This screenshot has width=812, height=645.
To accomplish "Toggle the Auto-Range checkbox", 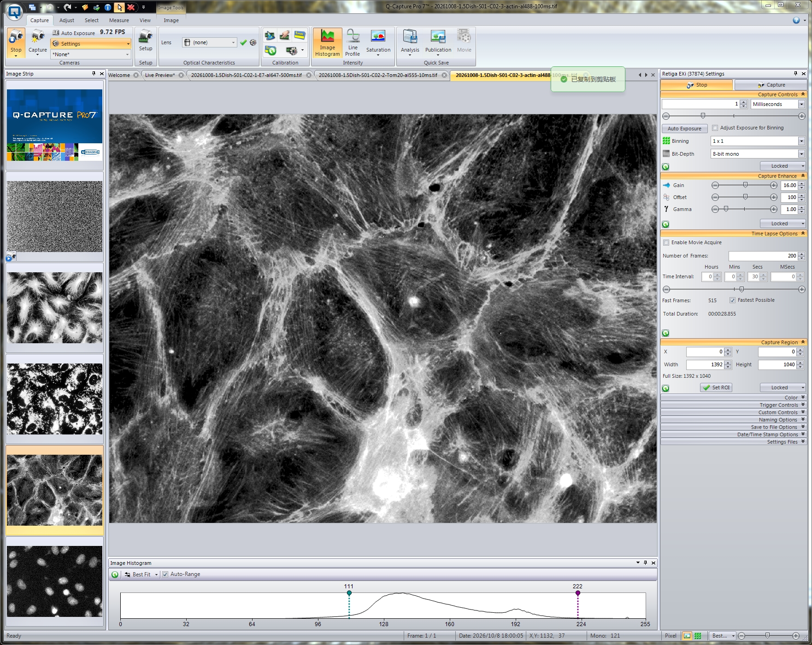I will click(165, 575).
